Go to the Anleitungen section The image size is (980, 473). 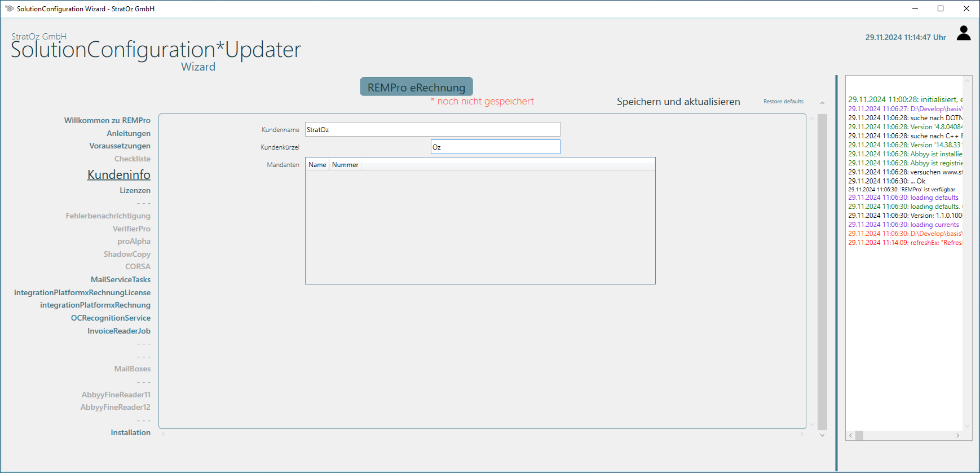[x=129, y=133]
